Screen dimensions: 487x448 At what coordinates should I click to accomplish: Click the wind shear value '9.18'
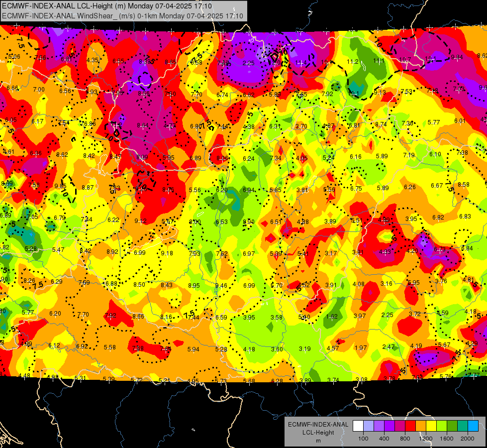[167, 253]
